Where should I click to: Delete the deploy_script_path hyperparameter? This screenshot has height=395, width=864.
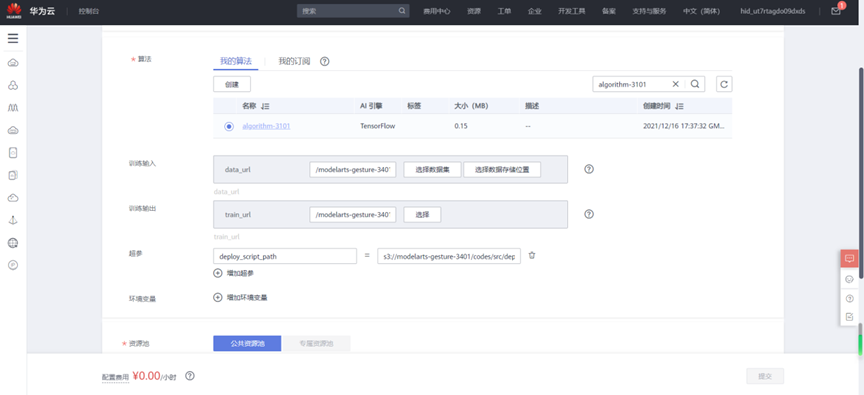[x=532, y=255]
